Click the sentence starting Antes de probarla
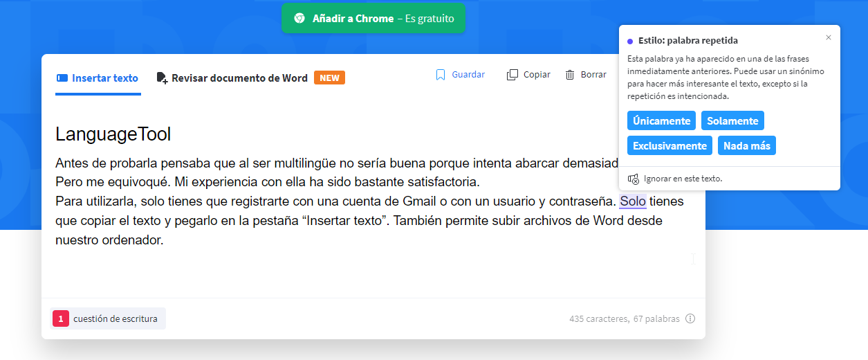The width and height of the screenshot is (868, 360). point(337,163)
